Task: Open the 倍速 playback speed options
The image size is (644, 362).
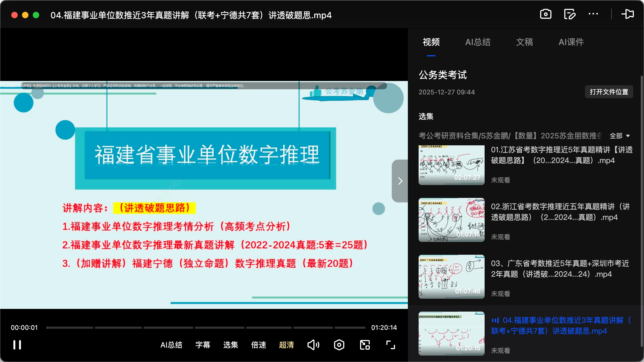Action: [x=258, y=345]
